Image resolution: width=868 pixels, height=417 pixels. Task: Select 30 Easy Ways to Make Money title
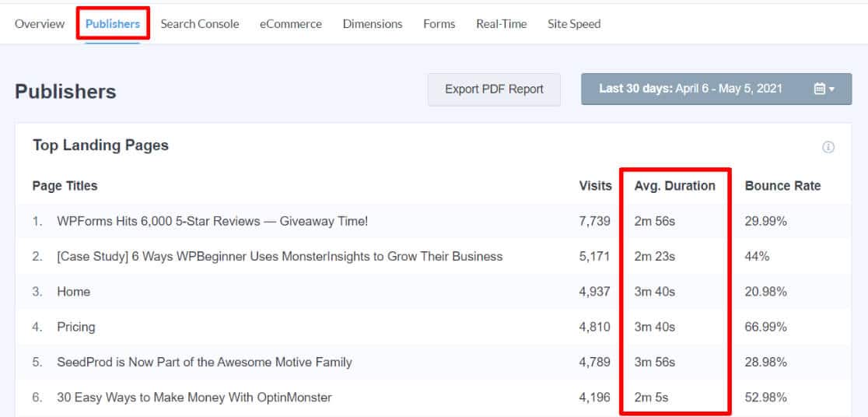[194, 398]
